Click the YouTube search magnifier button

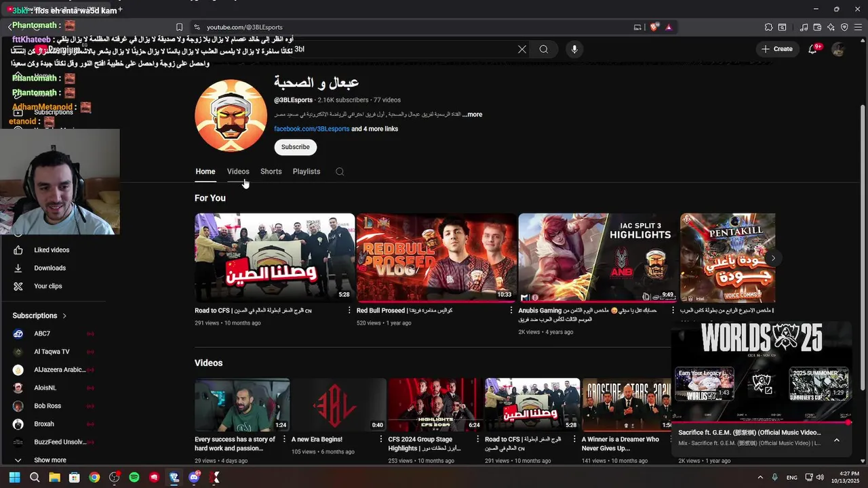pyautogui.click(x=544, y=49)
